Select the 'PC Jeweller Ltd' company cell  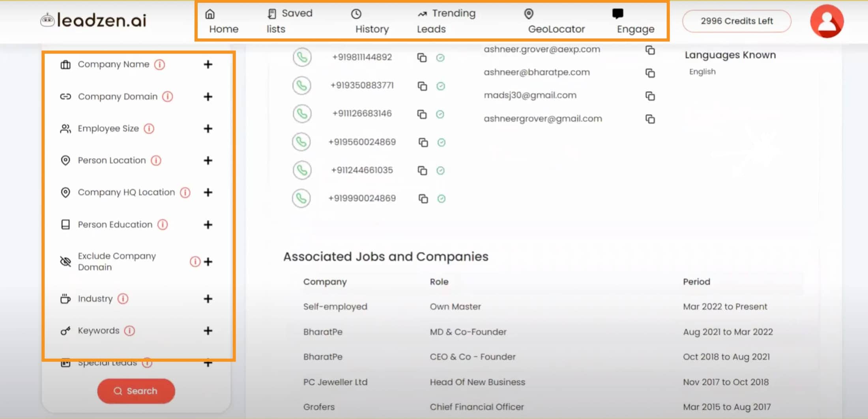(x=335, y=382)
